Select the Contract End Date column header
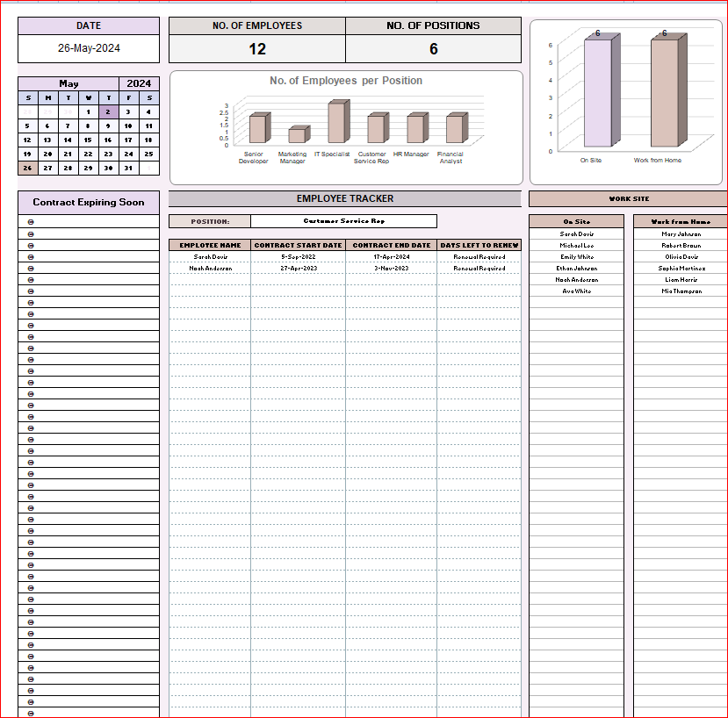 click(391, 246)
